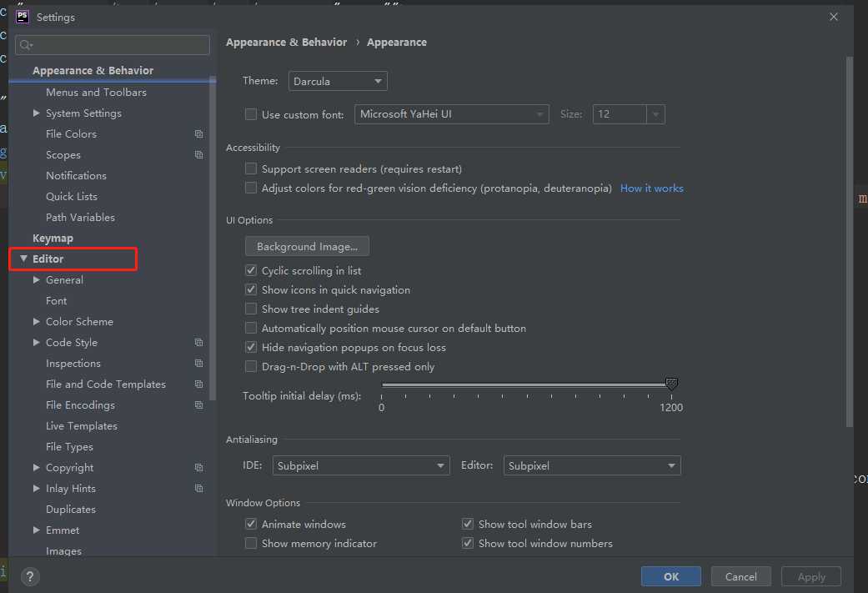
Task: Enable Show memory indicator checkbox
Action: point(251,544)
